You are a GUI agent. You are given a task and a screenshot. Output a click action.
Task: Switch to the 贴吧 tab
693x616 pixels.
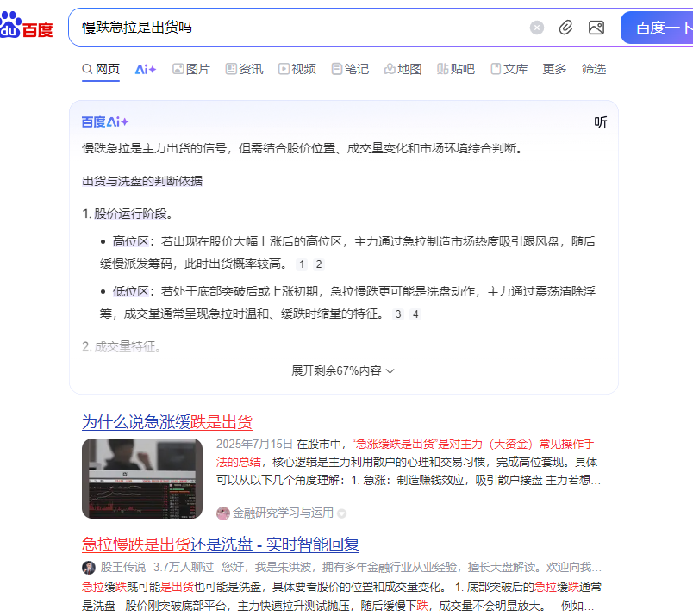(x=456, y=69)
